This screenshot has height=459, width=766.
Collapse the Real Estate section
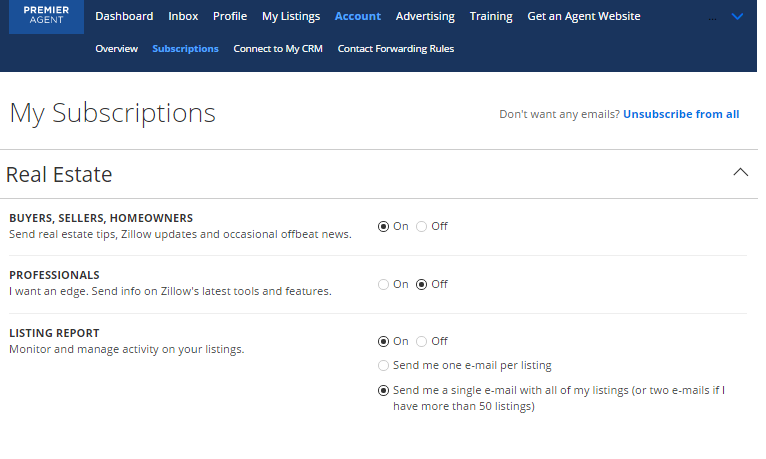(740, 173)
